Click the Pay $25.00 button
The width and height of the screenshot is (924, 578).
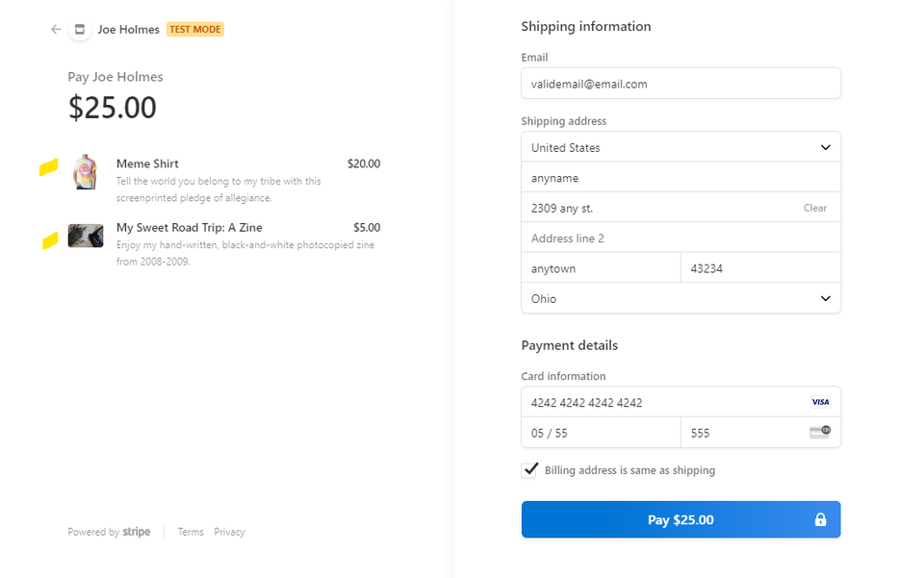click(x=680, y=519)
